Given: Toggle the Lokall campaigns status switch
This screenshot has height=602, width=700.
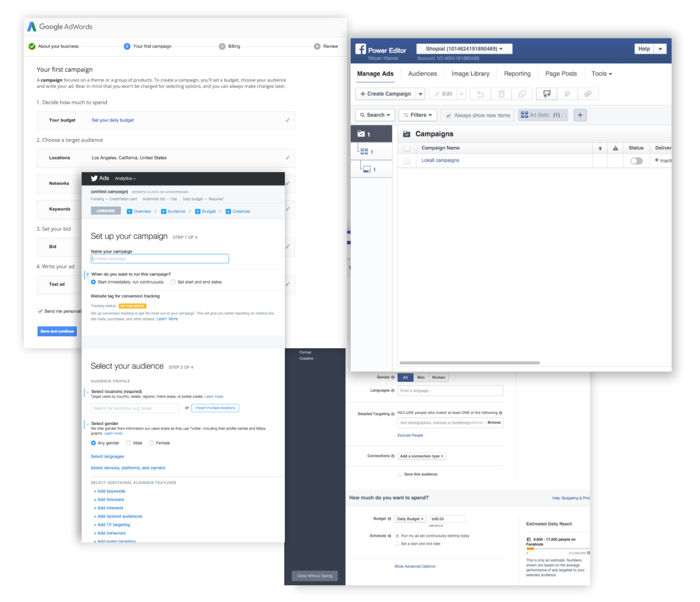Looking at the screenshot, I should [636, 161].
